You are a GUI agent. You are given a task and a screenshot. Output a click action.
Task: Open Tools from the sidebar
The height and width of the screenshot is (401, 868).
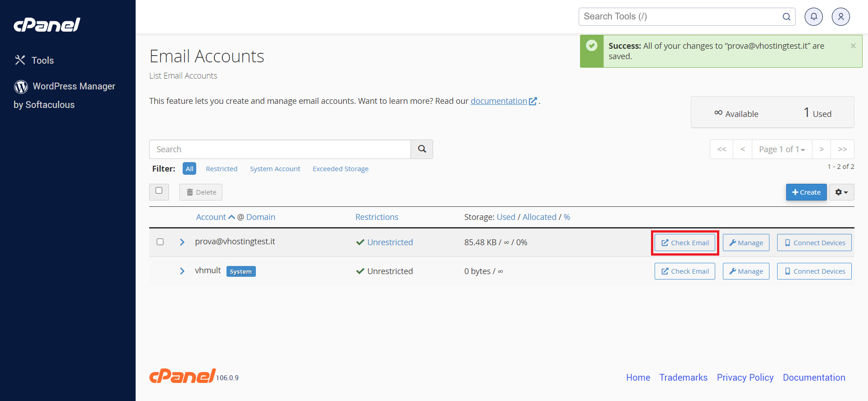(x=42, y=61)
